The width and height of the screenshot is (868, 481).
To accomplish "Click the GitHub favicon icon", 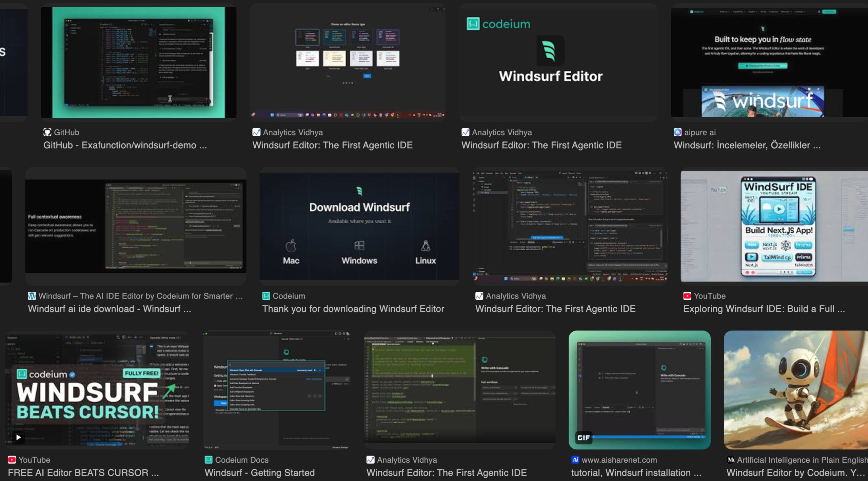I will (47, 132).
